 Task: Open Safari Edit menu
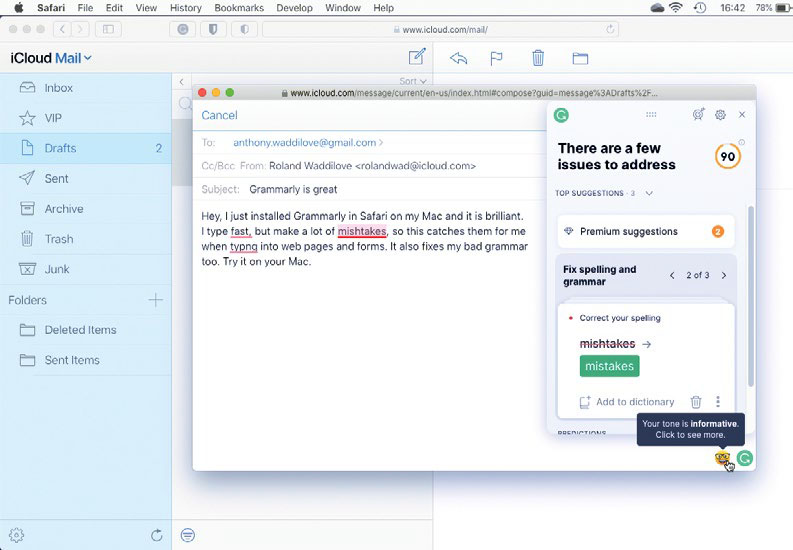[x=114, y=8]
